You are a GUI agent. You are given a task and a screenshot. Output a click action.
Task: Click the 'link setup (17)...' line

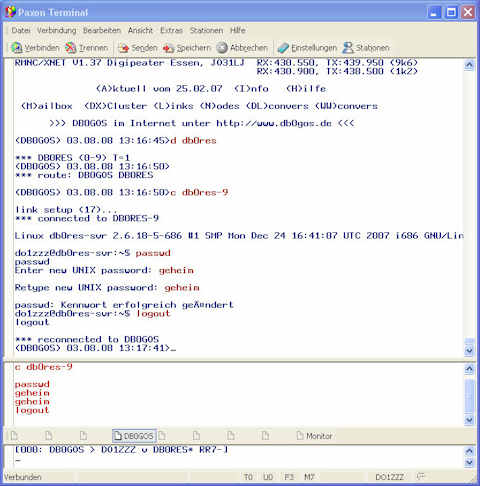click(x=66, y=210)
